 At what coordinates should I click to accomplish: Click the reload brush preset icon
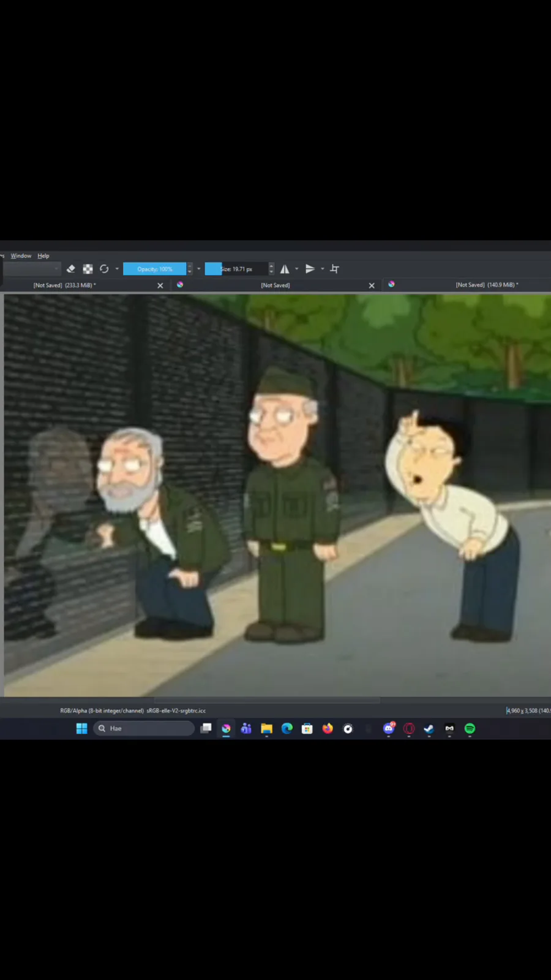click(104, 269)
